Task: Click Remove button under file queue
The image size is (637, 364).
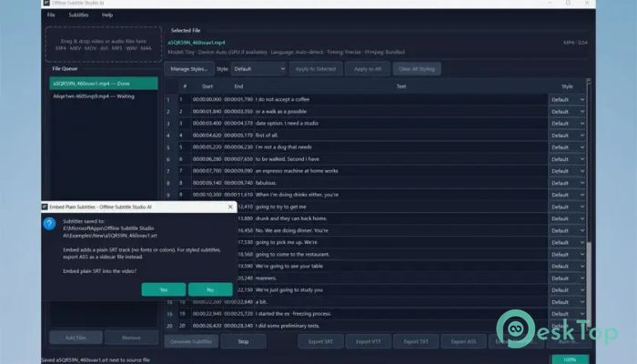Action: pyautogui.click(x=131, y=338)
